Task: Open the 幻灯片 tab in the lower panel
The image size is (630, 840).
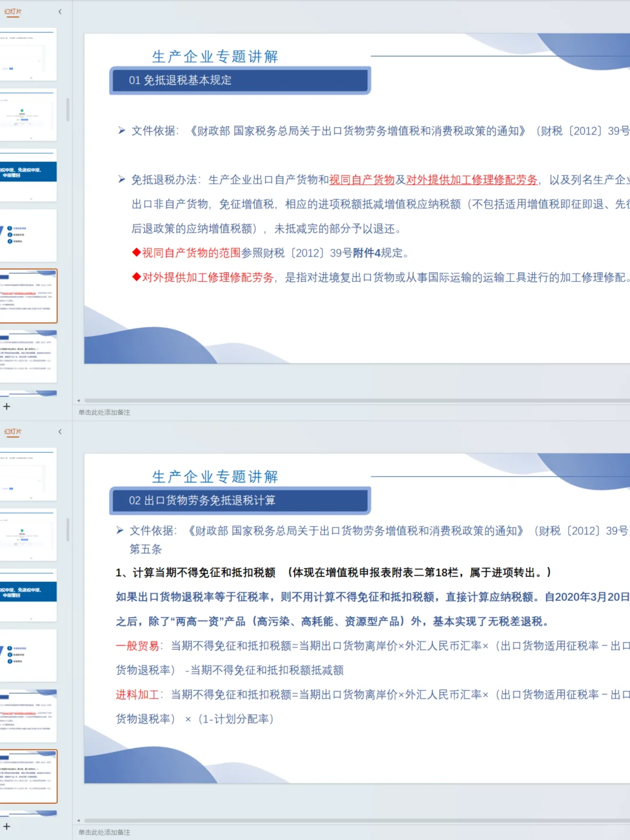Action: coord(12,432)
